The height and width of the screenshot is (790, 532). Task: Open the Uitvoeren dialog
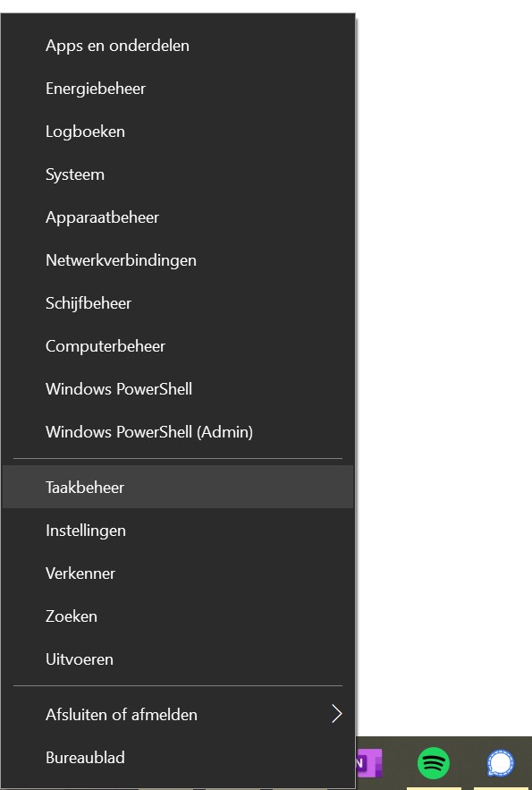178,659
